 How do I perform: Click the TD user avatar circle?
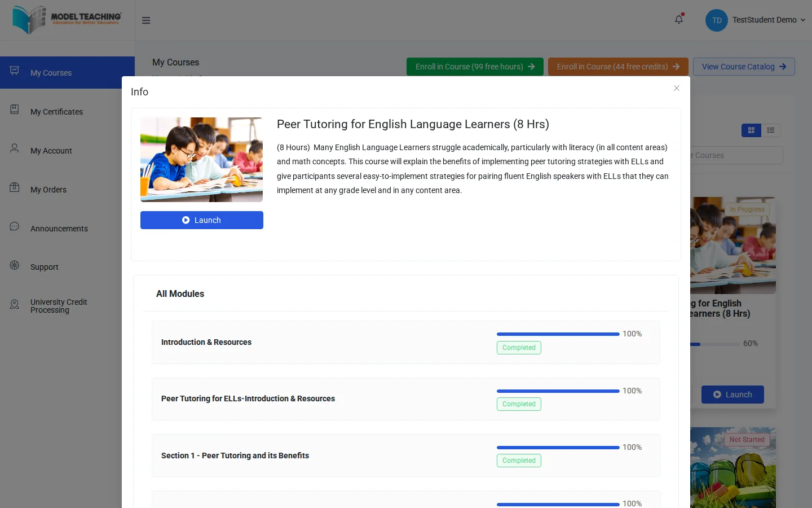pyautogui.click(x=717, y=20)
